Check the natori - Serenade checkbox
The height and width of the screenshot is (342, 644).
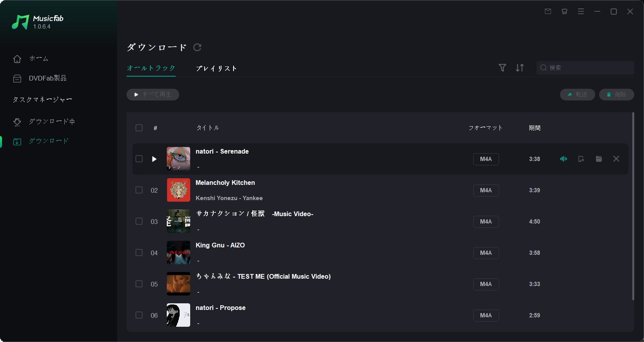pos(139,159)
